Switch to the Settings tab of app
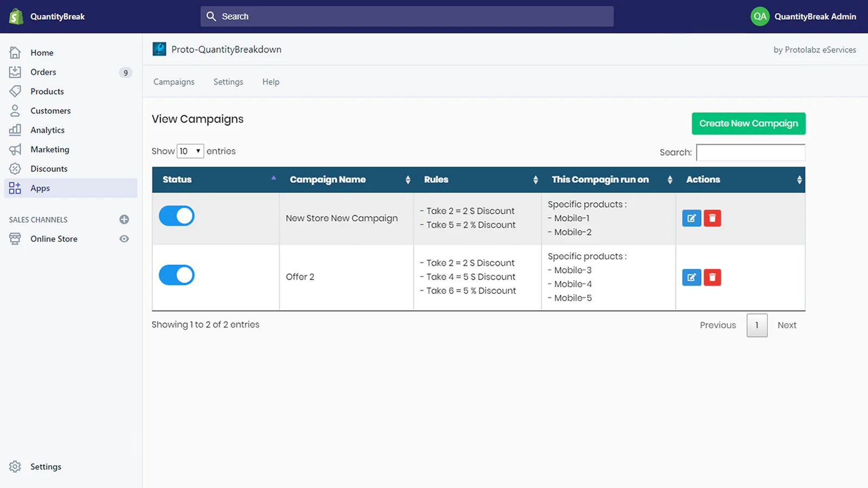Image resolution: width=868 pixels, height=488 pixels. click(x=228, y=82)
